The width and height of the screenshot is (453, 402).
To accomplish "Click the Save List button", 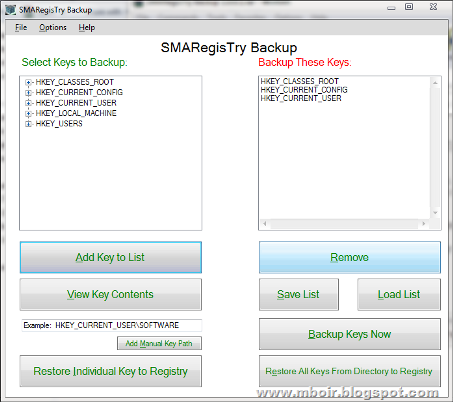I will [299, 294].
